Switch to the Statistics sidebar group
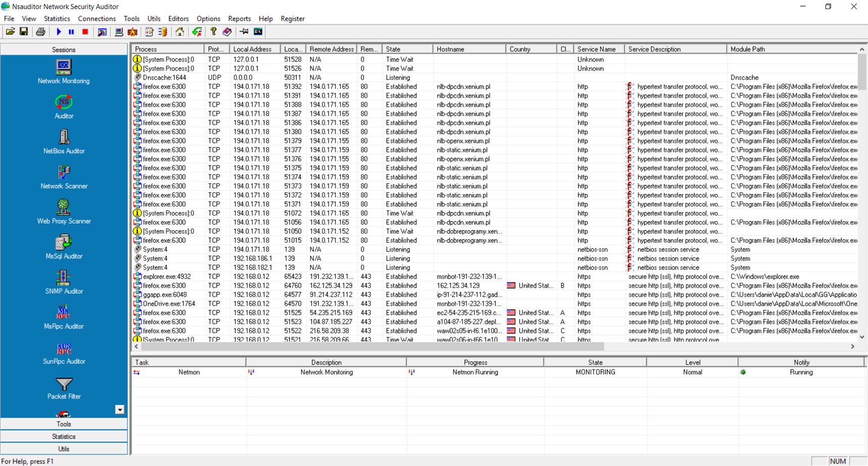This screenshot has height=466, width=868. tap(64, 437)
